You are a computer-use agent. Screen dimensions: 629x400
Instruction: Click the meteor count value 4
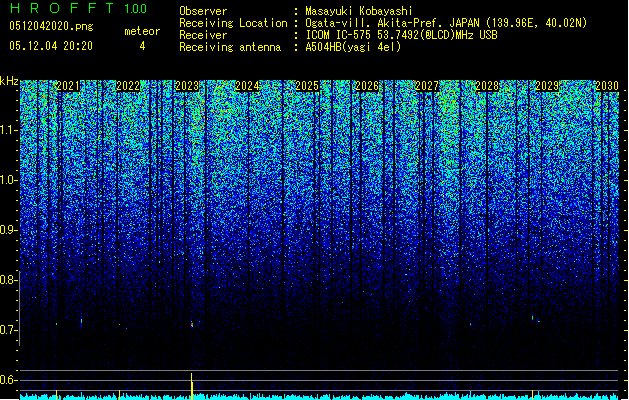click(x=142, y=46)
